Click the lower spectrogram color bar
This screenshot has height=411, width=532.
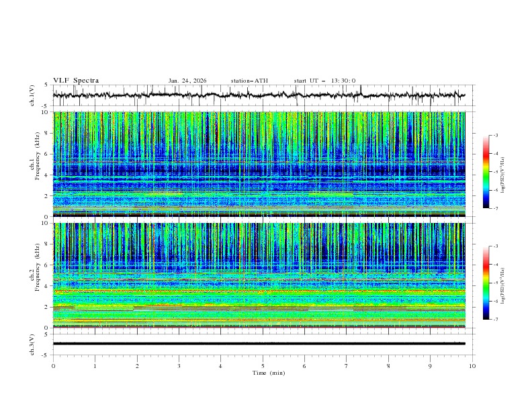coord(486,283)
